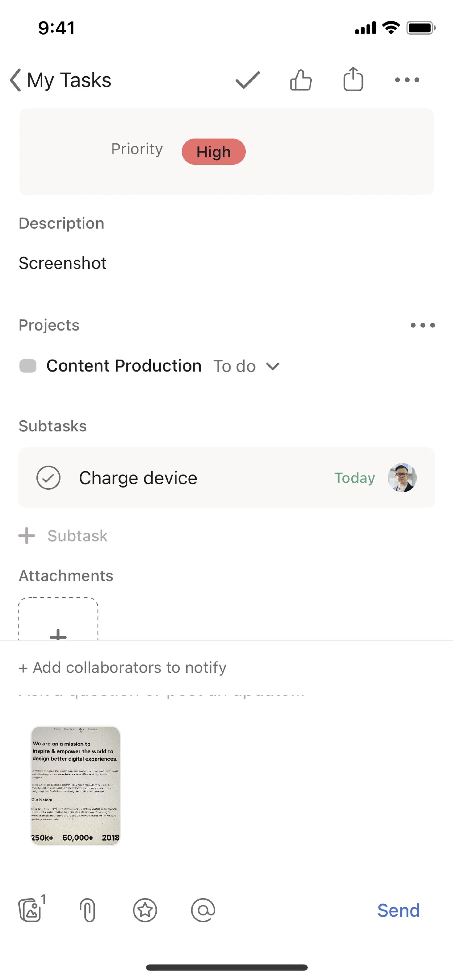This screenshot has width=453, height=980.
Task: Open the Content Production project
Action: tap(124, 366)
